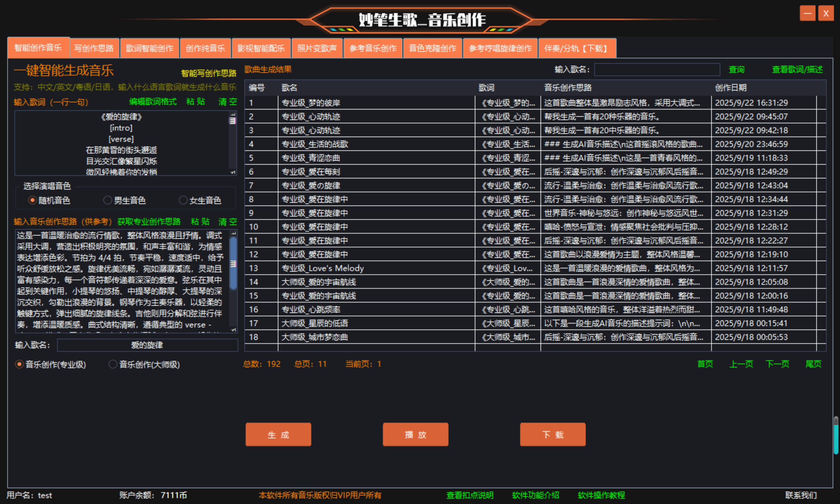Switch to 歌词智能创作 tab

(149, 48)
